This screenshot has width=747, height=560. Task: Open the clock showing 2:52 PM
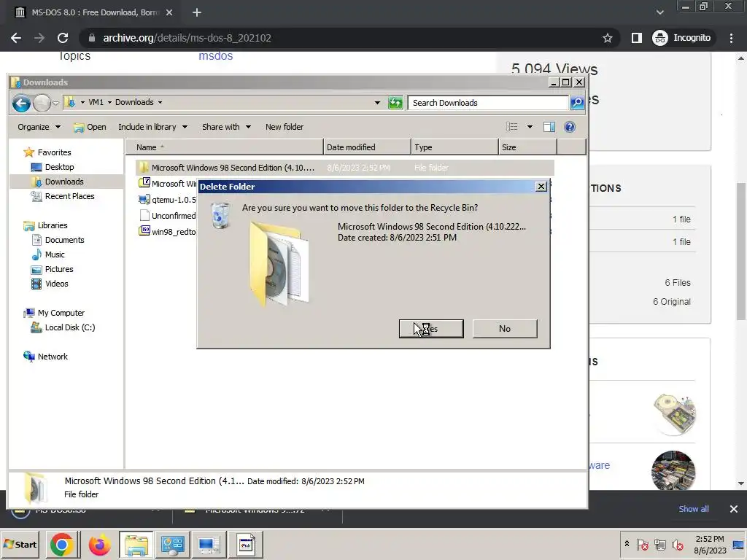click(x=710, y=544)
